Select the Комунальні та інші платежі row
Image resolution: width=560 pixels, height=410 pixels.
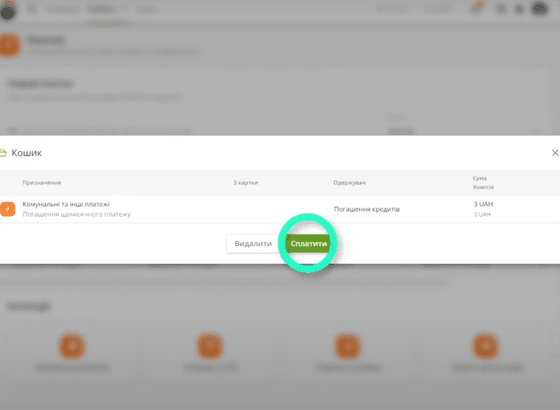click(280, 209)
